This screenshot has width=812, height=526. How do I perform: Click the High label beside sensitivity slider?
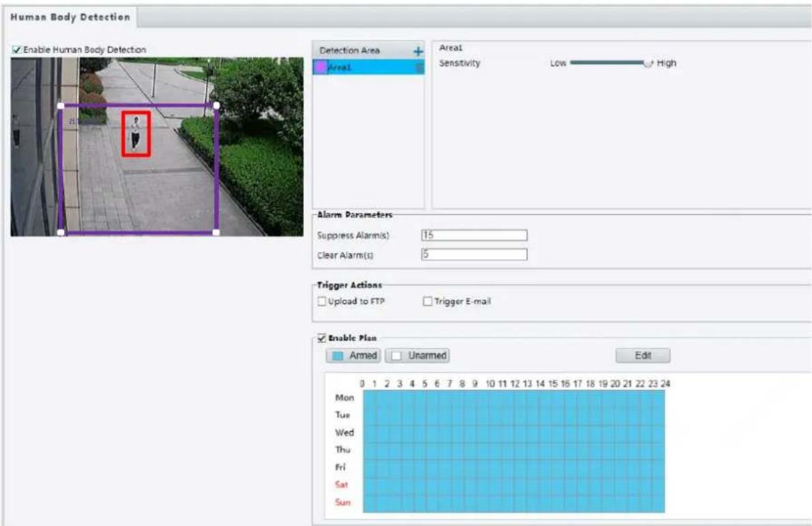[x=667, y=63]
